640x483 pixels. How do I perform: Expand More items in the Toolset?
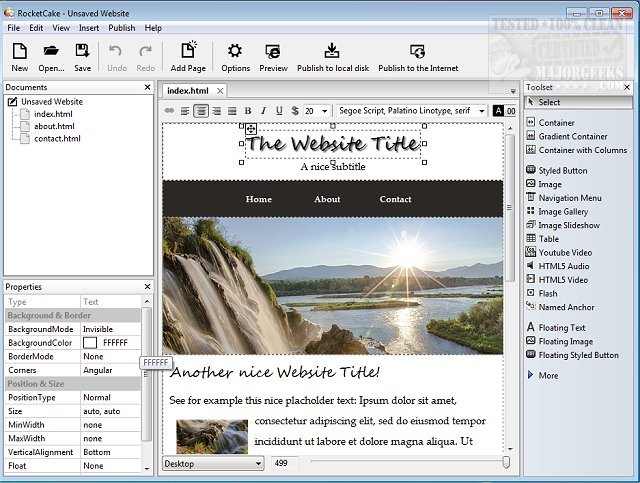click(548, 375)
